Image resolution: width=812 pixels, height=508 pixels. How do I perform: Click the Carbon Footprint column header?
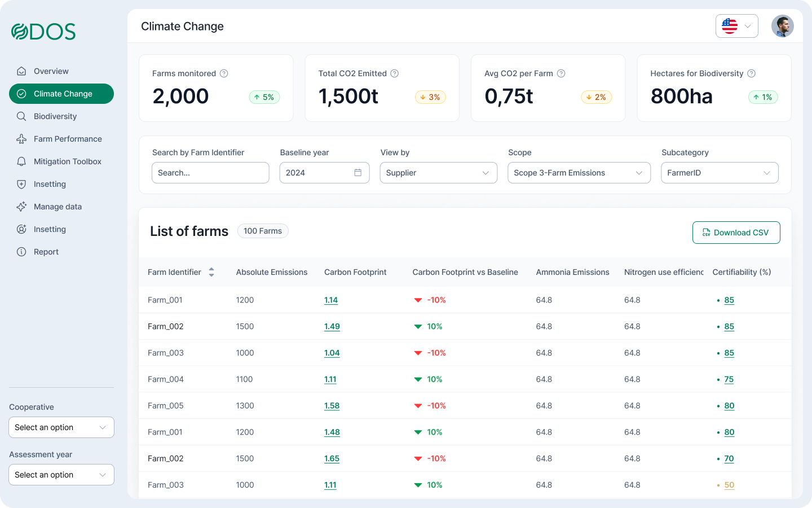coord(355,272)
